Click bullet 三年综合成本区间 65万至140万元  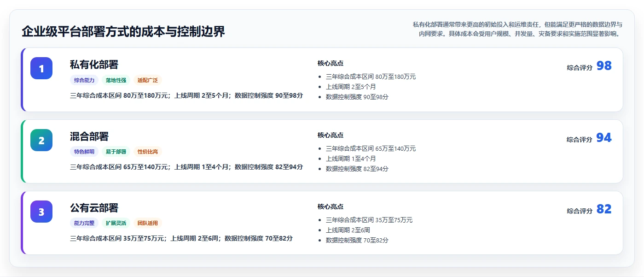tap(371, 149)
